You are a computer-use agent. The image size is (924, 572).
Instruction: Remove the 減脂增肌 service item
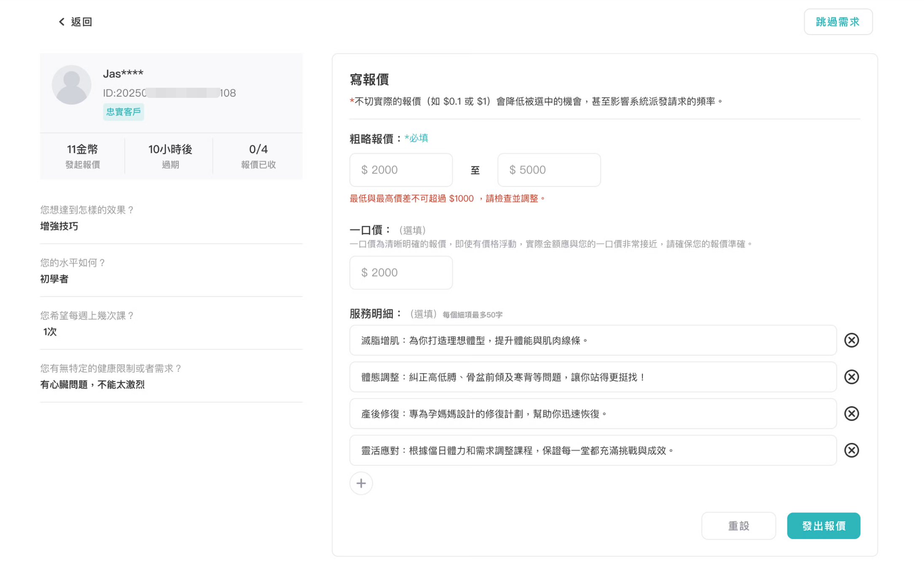tap(851, 340)
